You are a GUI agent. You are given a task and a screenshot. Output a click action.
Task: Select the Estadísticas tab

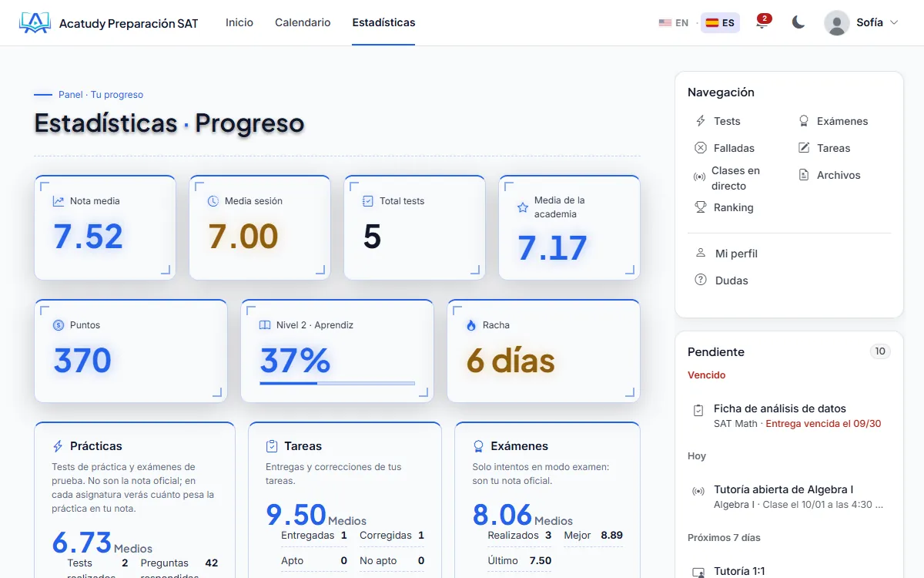pos(383,23)
